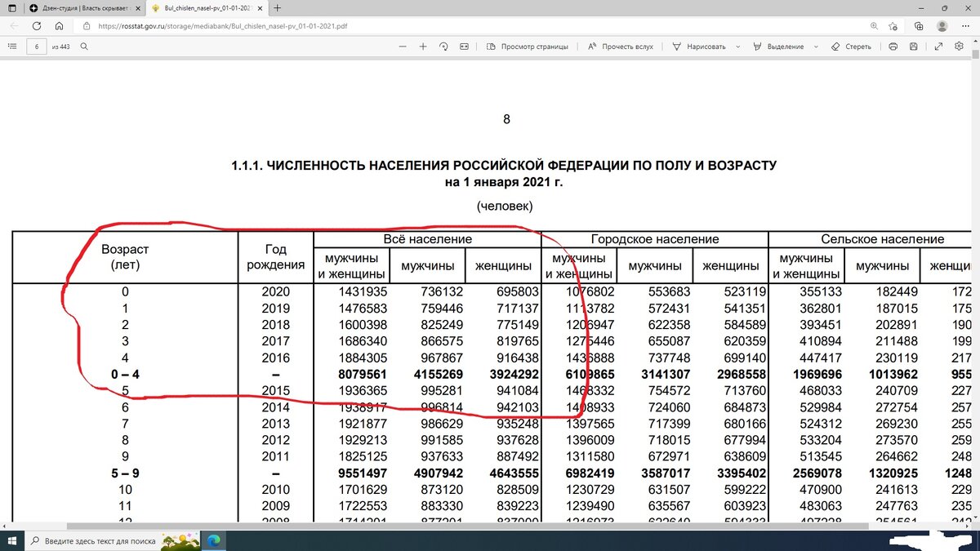
Task: Open print dialog via printer icon
Action: tap(893, 47)
